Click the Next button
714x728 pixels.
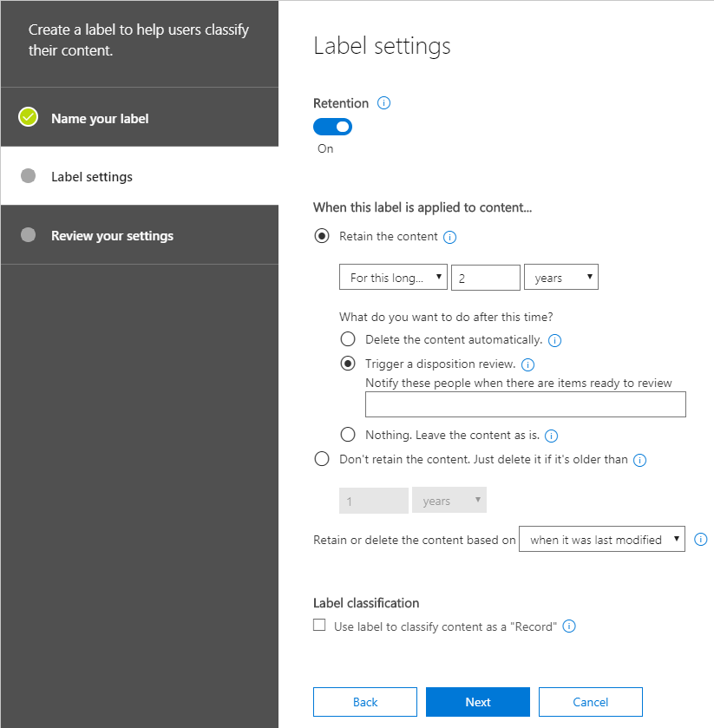[477, 702]
